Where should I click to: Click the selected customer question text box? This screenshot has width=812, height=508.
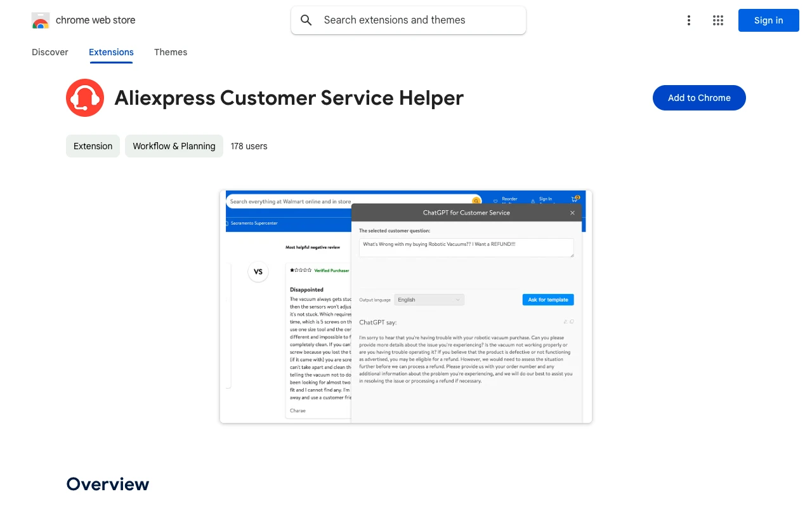click(x=466, y=248)
